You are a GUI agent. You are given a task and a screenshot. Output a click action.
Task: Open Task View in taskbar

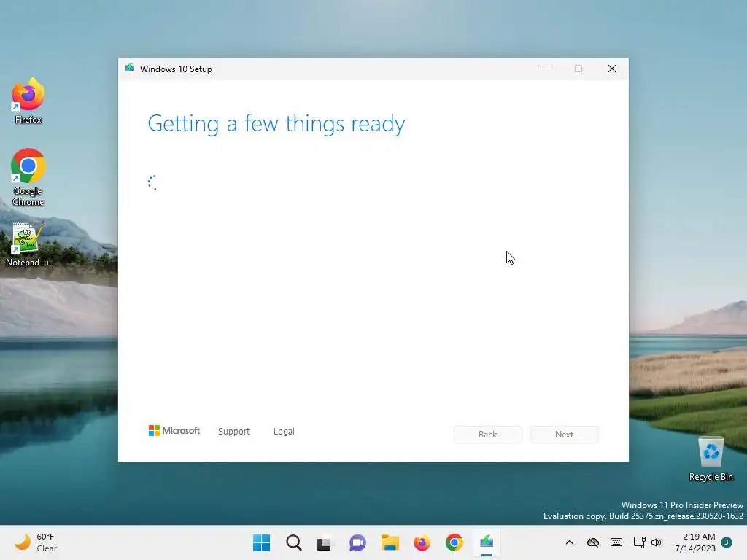[325, 542]
